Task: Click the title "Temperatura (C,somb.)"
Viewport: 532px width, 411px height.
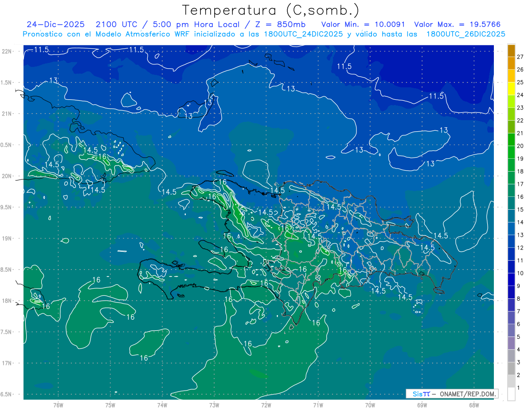Action: point(271,10)
